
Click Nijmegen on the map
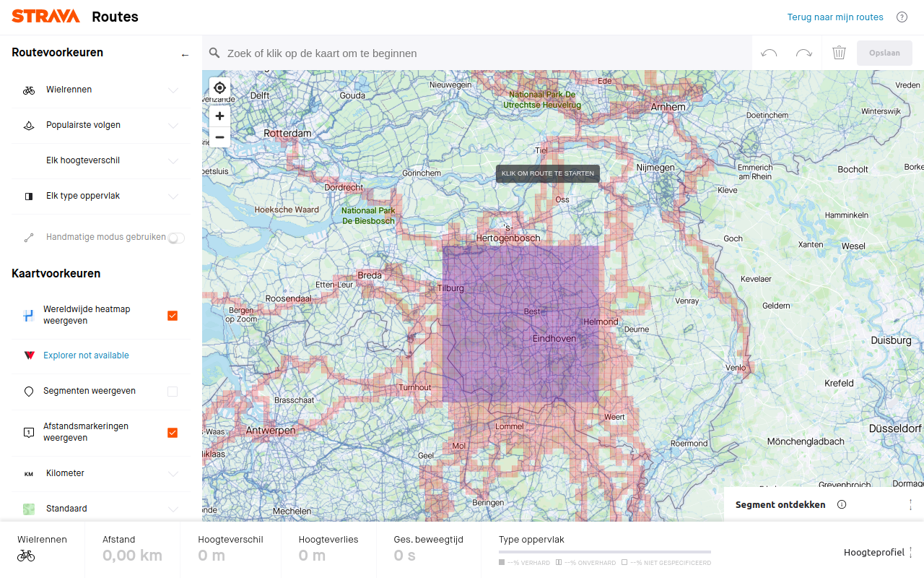tap(655, 168)
